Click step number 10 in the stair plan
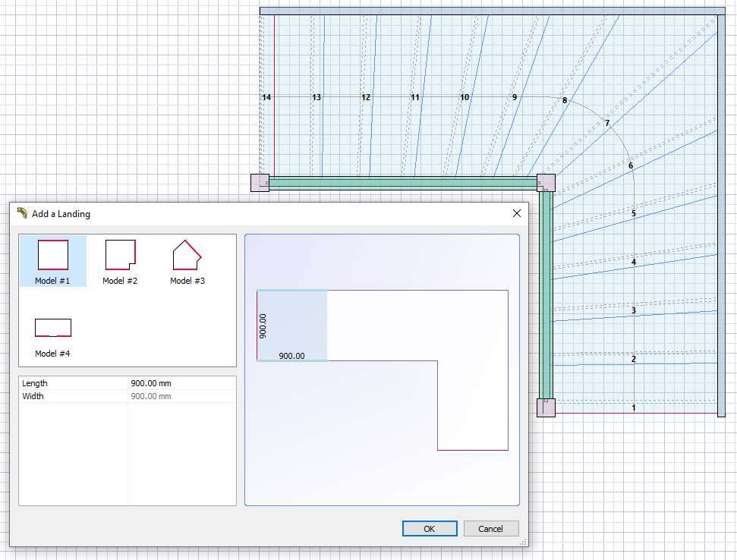Image resolution: width=737 pixels, height=560 pixels. (x=465, y=97)
